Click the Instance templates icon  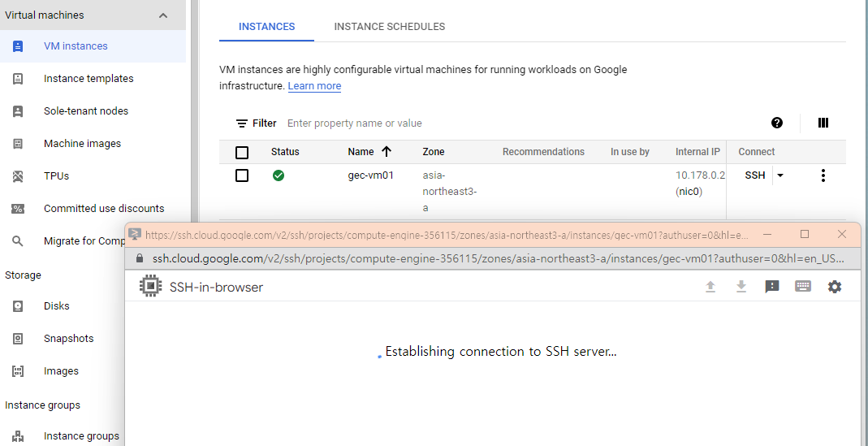(18, 79)
